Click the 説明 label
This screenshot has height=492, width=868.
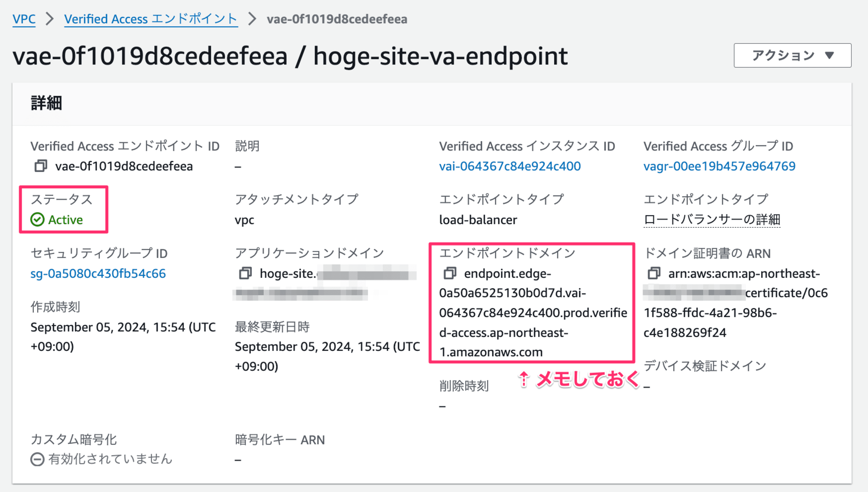pos(247,146)
